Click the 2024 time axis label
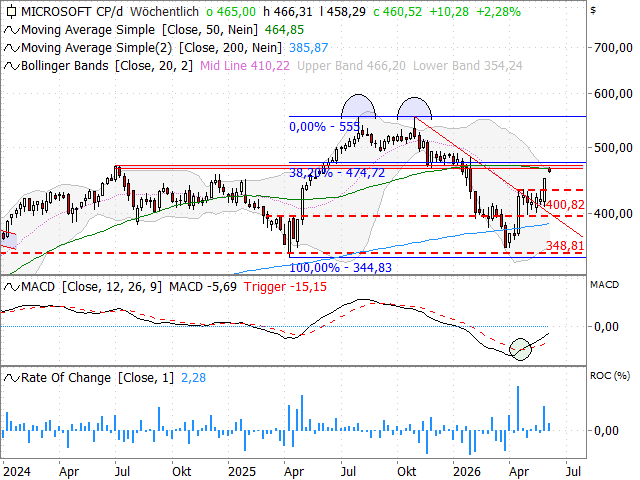640x480 pixels. pos(17,471)
